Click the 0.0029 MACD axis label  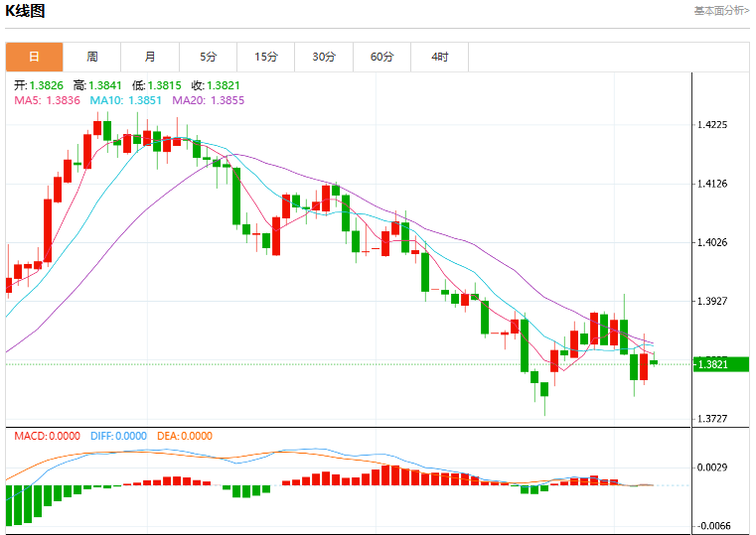click(x=712, y=468)
